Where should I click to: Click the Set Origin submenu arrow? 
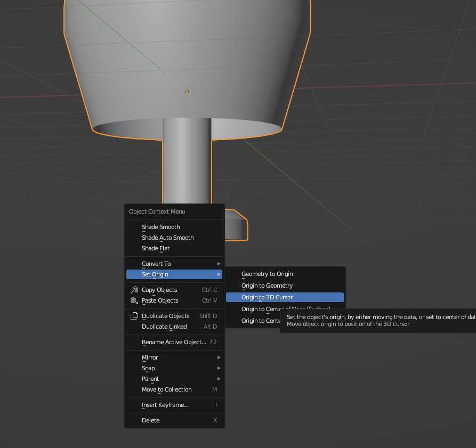coord(219,274)
